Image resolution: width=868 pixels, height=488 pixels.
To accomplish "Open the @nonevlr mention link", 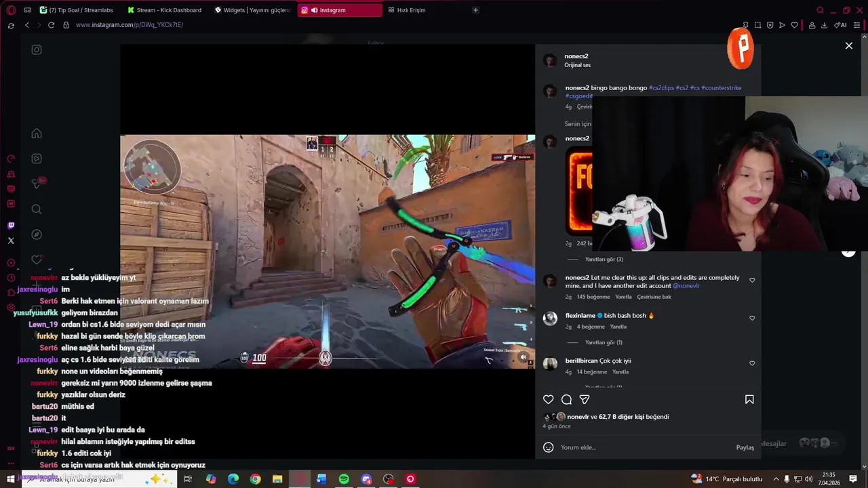I will pyautogui.click(x=686, y=286).
